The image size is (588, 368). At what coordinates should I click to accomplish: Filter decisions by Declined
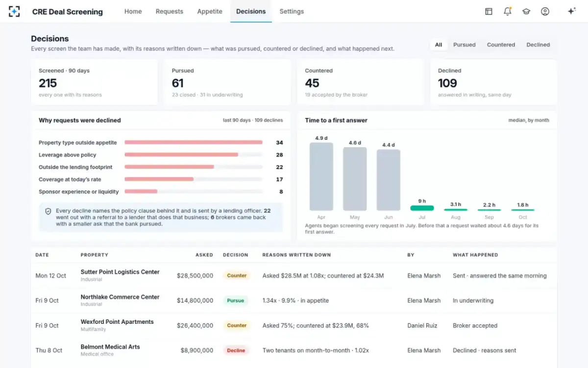[x=538, y=45]
